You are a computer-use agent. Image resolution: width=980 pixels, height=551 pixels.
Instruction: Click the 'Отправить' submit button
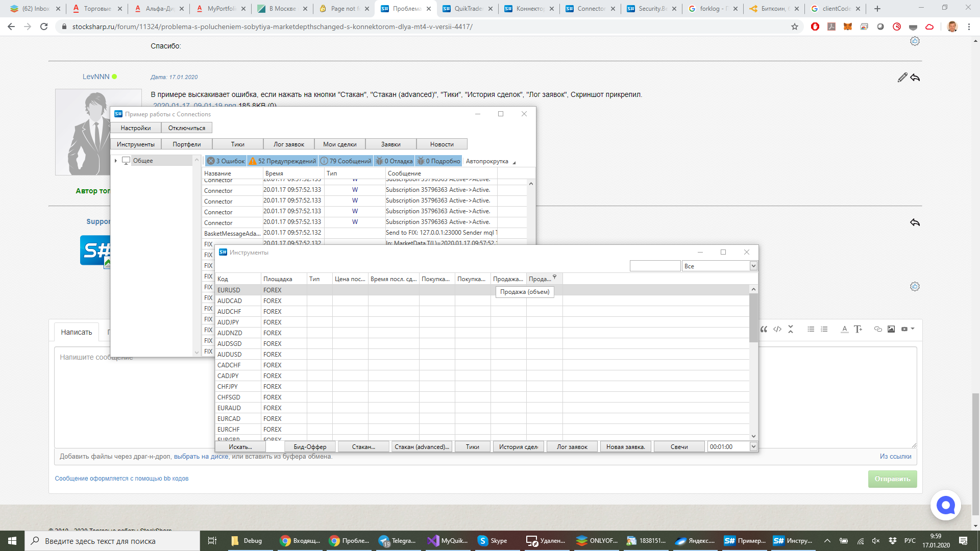892,479
